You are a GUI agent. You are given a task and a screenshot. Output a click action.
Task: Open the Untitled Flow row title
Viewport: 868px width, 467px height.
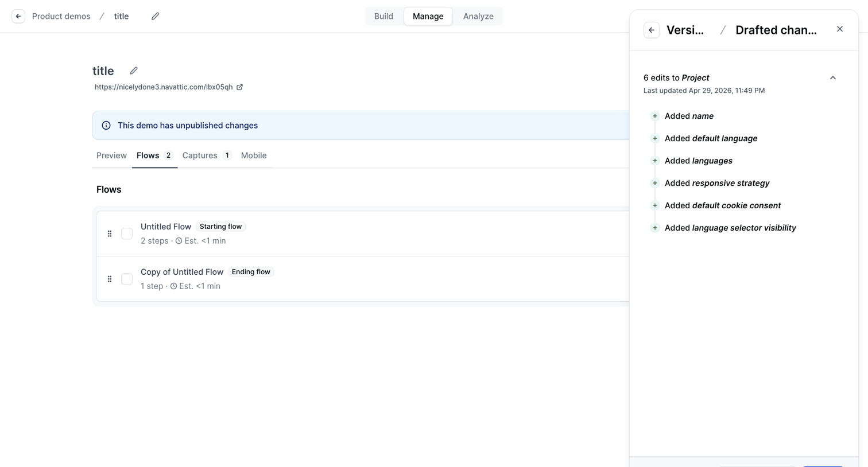click(166, 227)
